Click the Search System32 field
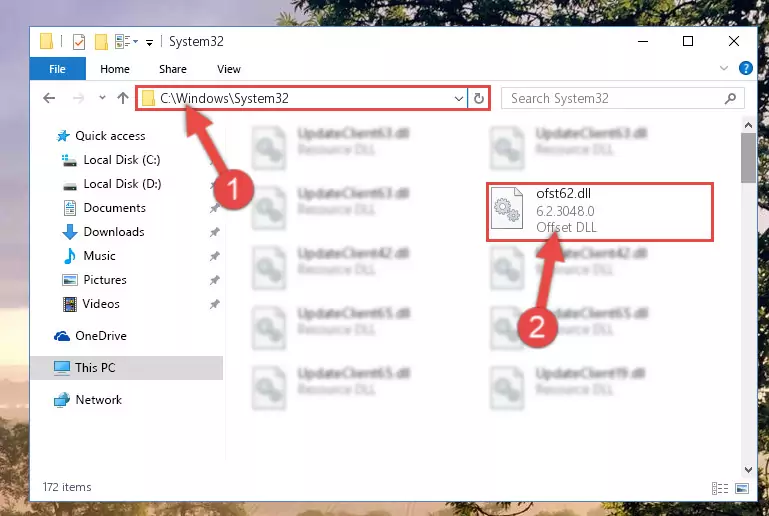This screenshot has height=516, width=769. tap(622, 99)
